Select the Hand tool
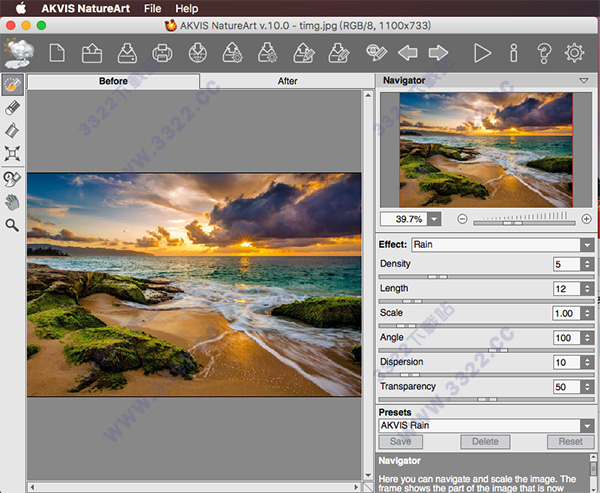 pos(12,202)
